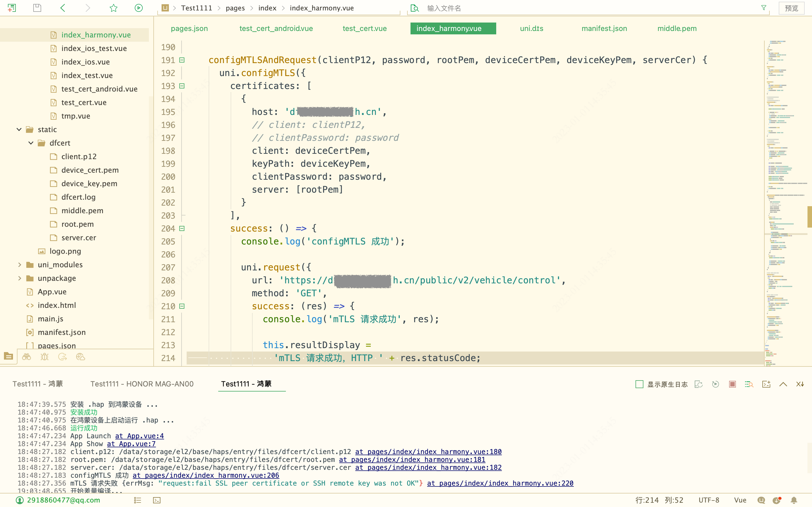Collapse code fold at line 204
This screenshot has height=507, width=812.
pos(182,228)
